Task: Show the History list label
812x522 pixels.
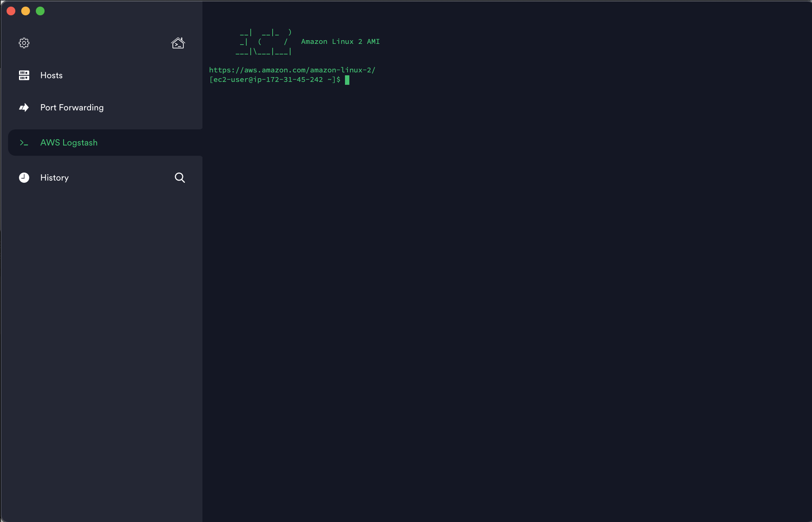Action: coord(54,178)
